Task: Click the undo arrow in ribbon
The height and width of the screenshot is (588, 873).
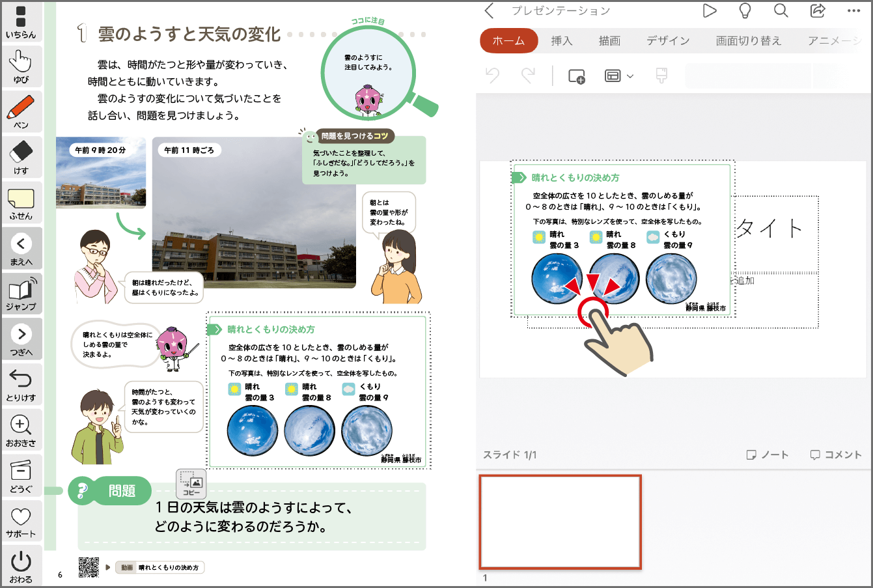Action: [493, 76]
